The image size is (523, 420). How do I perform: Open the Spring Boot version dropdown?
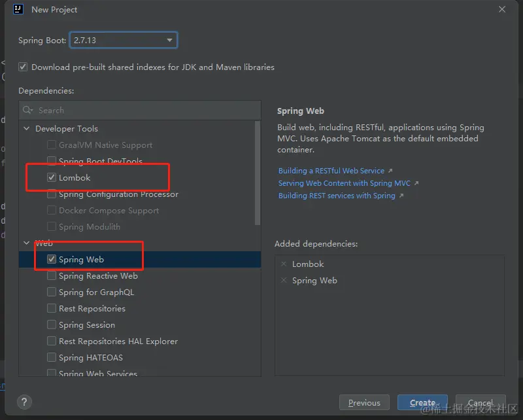[124, 40]
